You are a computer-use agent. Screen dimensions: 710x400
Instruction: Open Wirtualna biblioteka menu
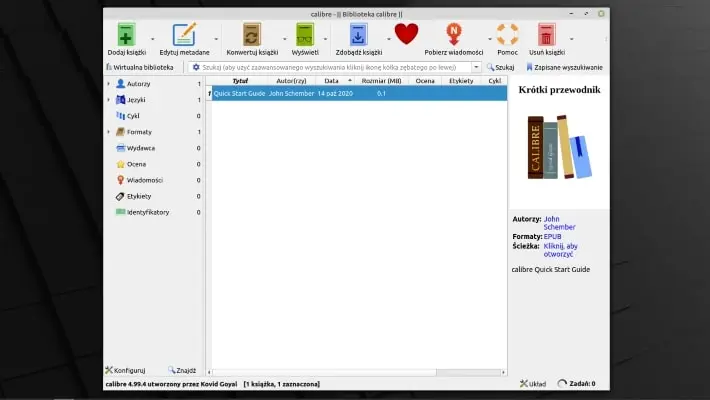click(x=140, y=67)
